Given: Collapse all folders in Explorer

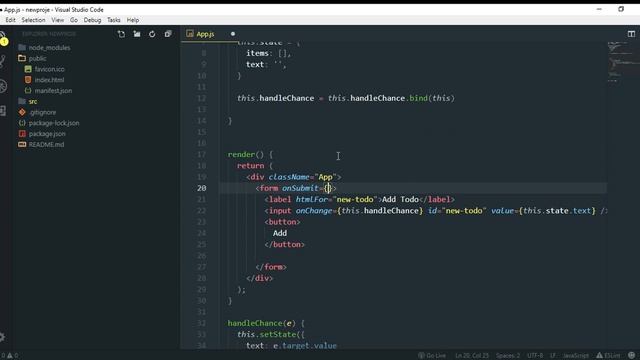Looking at the screenshot, I should [168, 34].
